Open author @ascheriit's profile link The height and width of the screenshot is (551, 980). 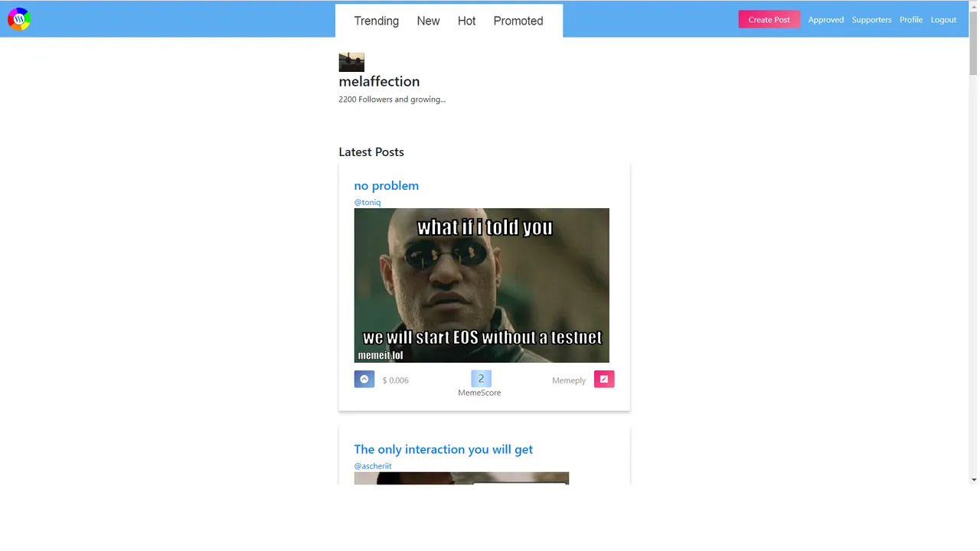(x=373, y=466)
